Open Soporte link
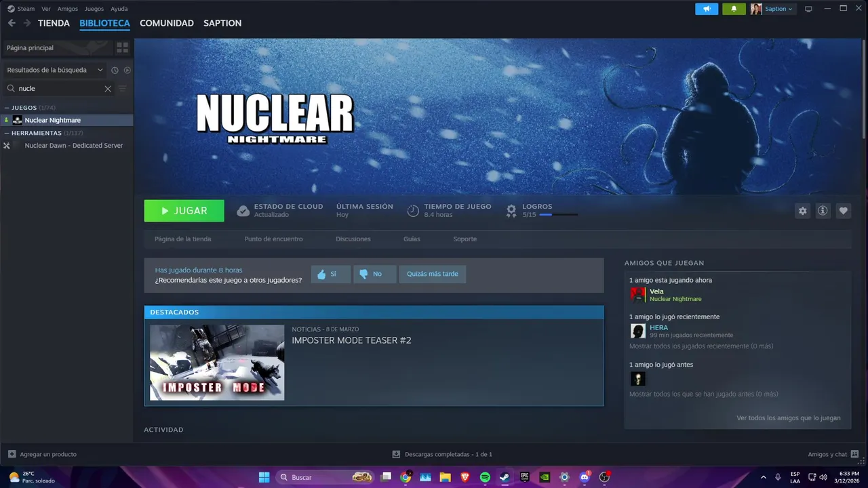 465,239
